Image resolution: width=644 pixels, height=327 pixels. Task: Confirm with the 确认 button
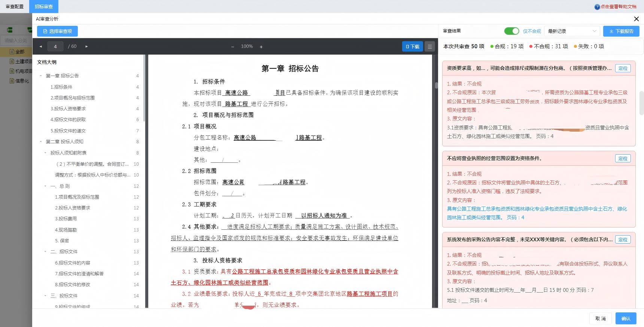tap(626, 318)
